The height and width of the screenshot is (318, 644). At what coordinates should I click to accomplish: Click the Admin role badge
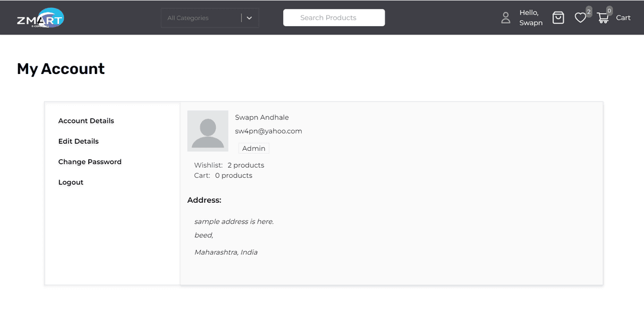(x=253, y=149)
